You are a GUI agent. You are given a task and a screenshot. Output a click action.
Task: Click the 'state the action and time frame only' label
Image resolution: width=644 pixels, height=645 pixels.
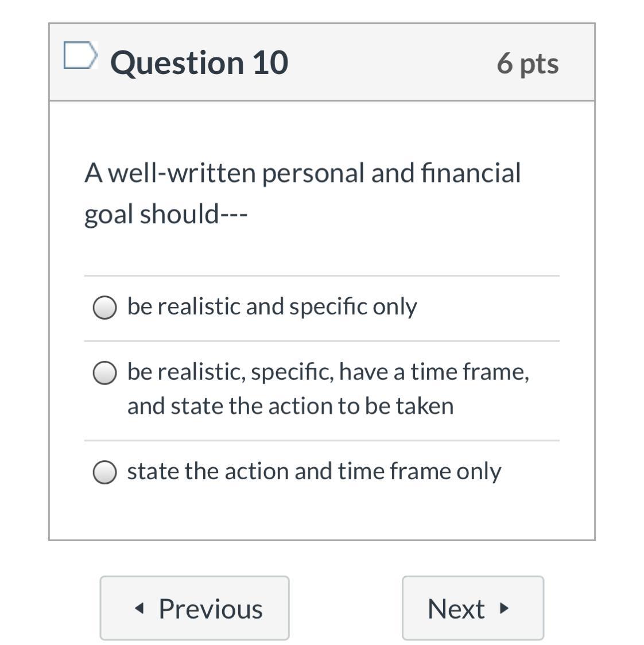[314, 472]
